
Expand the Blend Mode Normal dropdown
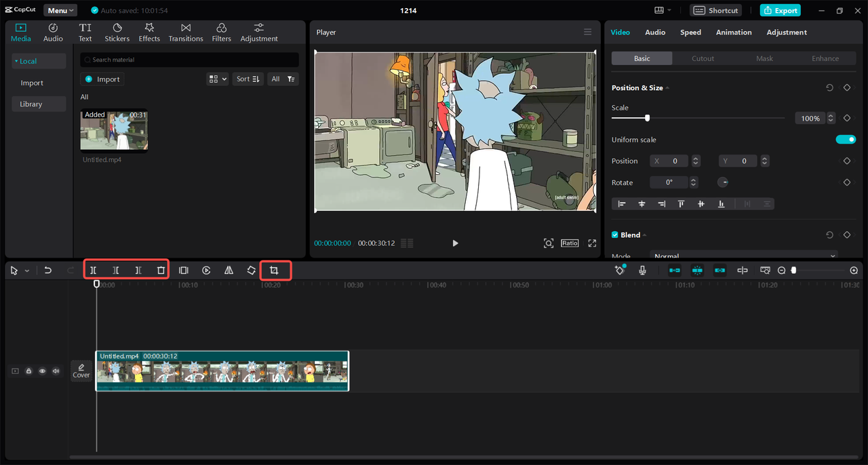[744, 256]
